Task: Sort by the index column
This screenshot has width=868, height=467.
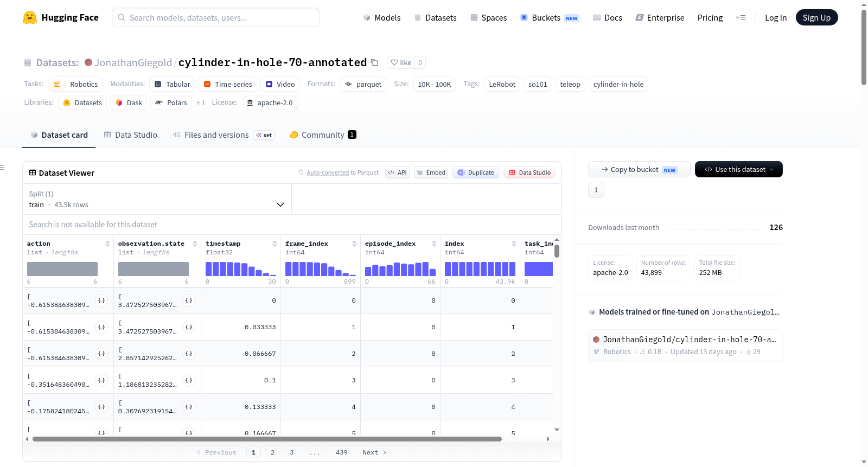Action: [x=514, y=244]
